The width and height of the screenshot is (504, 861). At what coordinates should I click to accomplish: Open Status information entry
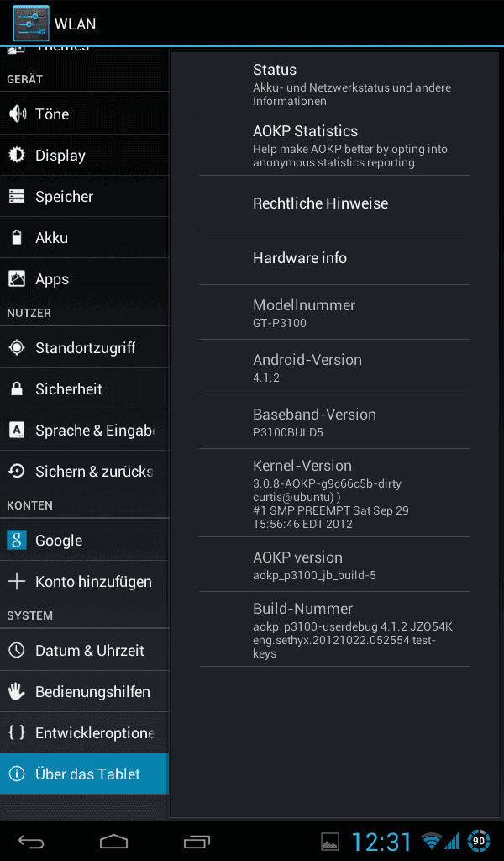[334, 84]
